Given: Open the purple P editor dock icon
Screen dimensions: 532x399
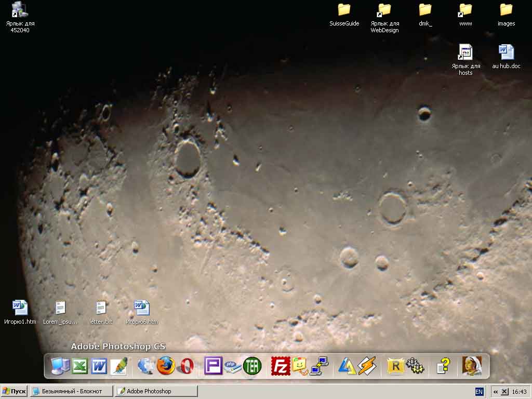Looking at the screenshot, I should coord(213,366).
